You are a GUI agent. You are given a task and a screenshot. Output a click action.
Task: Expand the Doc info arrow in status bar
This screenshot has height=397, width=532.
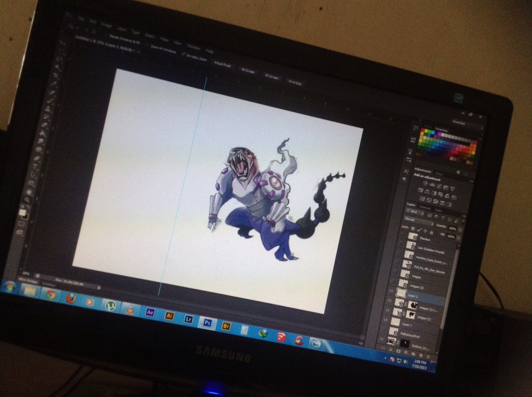tap(99, 287)
